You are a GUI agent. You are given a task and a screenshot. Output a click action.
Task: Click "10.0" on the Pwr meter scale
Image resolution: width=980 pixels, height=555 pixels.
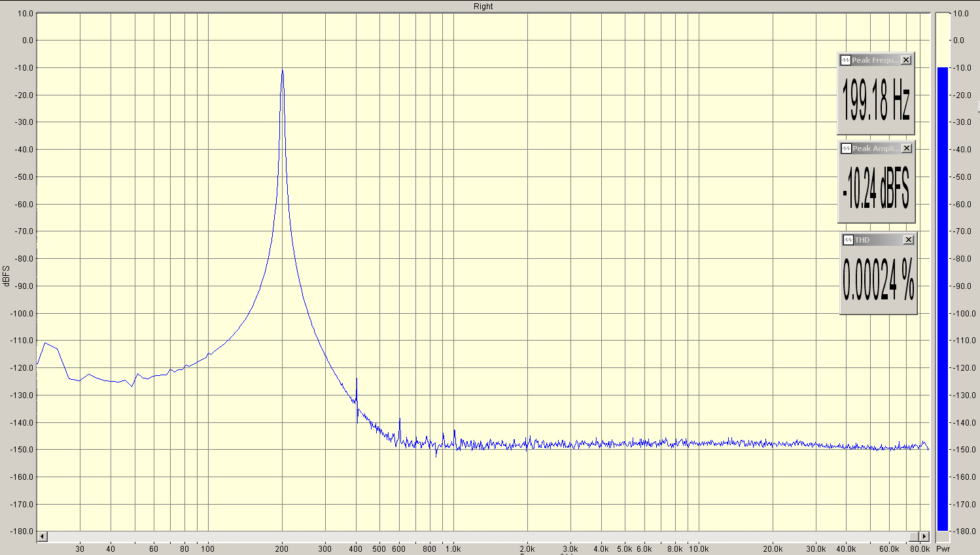click(x=961, y=13)
